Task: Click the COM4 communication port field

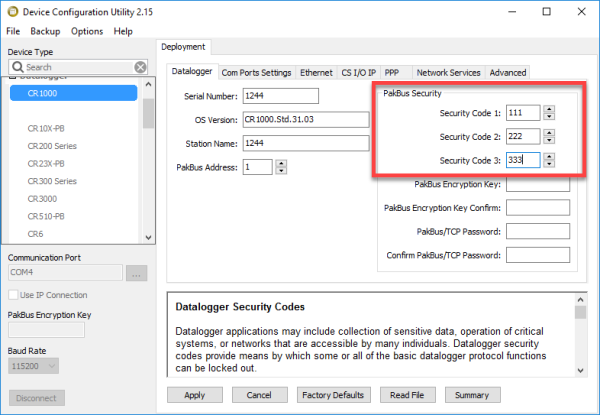Action: pos(65,272)
